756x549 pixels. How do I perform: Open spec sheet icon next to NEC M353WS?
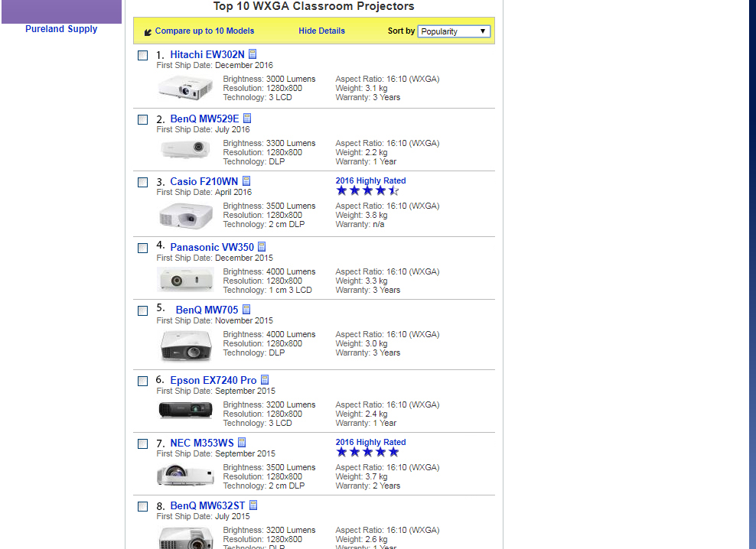tap(242, 443)
